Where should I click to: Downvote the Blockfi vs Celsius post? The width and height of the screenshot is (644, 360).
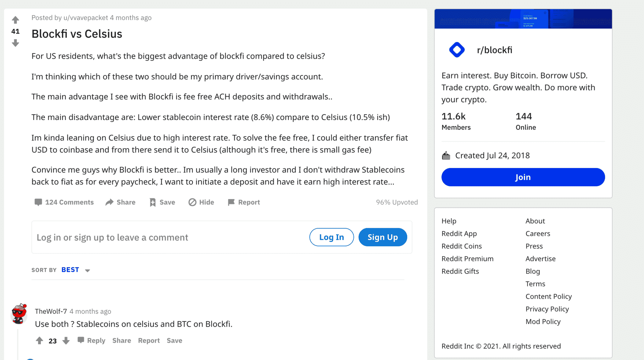(x=15, y=43)
